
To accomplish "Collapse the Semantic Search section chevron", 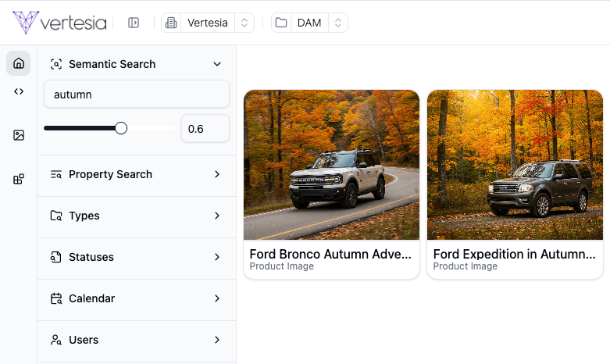I will pos(217,64).
